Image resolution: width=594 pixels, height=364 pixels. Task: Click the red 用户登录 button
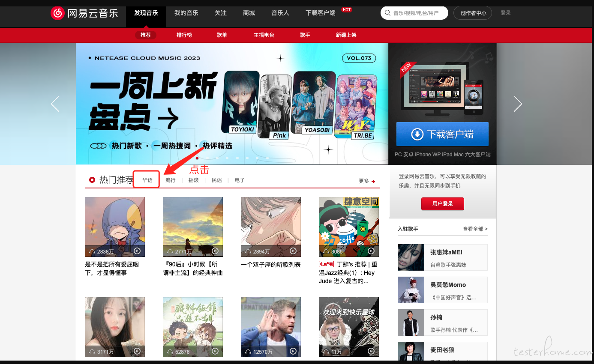(443, 204)
